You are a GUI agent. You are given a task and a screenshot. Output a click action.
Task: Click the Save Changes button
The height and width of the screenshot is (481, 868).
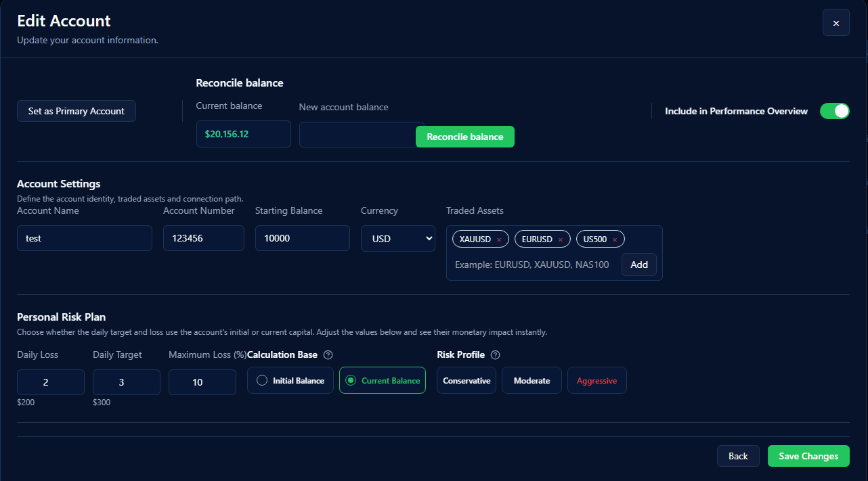coord(808,456)
